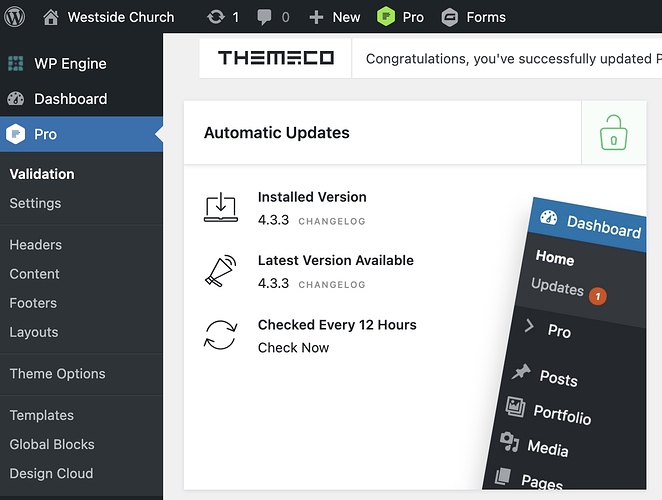The width and height of the screenshot is (662, 500).
Task: Open the Validation submenu item
Action: [x=42, y=174]
